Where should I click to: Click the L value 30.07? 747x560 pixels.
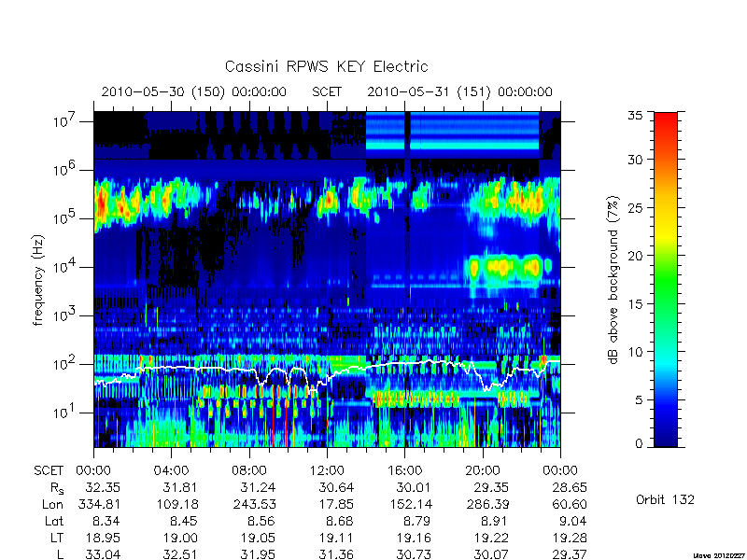[x=491, y=554]
